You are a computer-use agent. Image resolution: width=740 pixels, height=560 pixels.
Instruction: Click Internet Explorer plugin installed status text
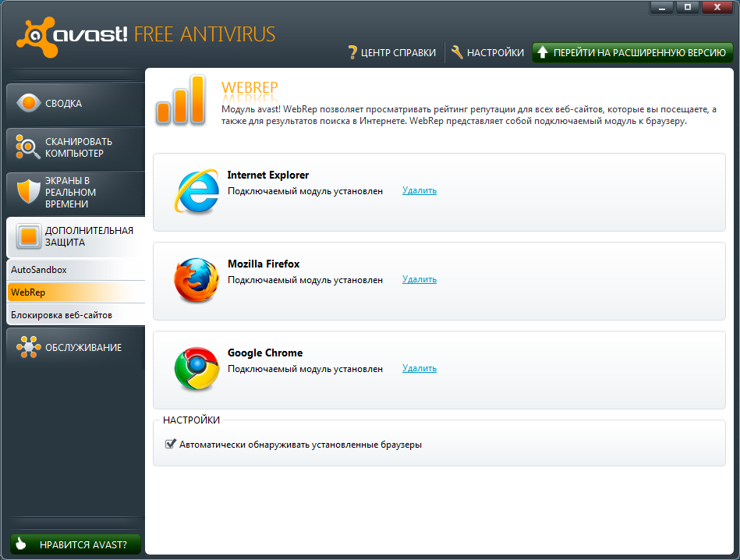tap(306, 191)
